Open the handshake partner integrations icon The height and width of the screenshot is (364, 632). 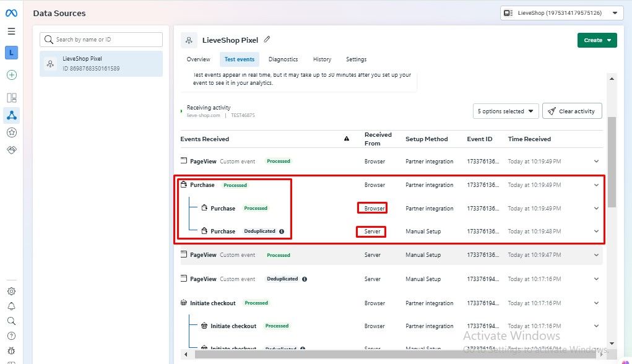pos(12,150)
